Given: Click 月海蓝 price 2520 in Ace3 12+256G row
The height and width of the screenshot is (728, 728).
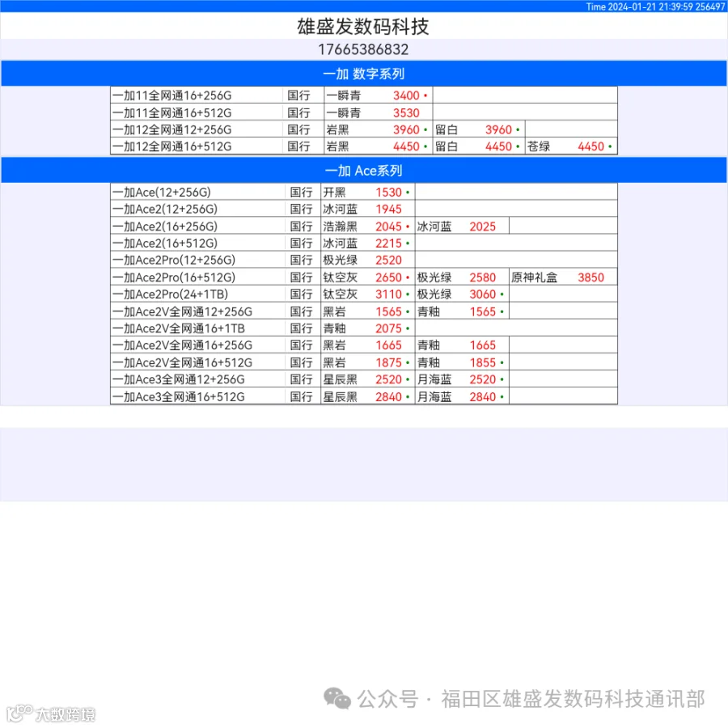Looking at the screenshot, I should point(482,379).
